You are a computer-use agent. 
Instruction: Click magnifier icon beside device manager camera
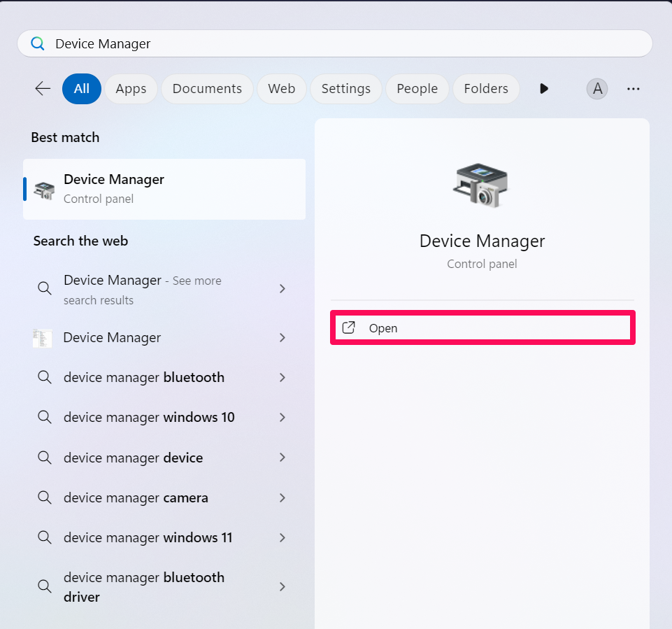(45, 497)
